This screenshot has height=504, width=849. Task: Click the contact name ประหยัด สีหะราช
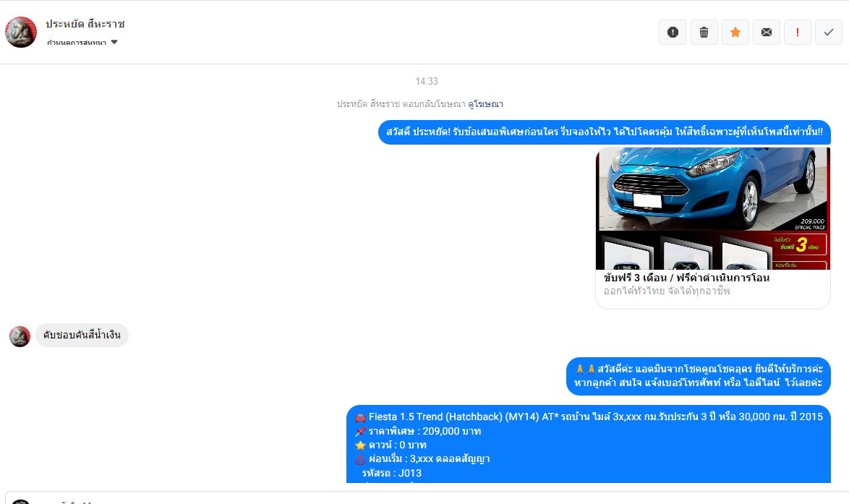tap(85, 24)
